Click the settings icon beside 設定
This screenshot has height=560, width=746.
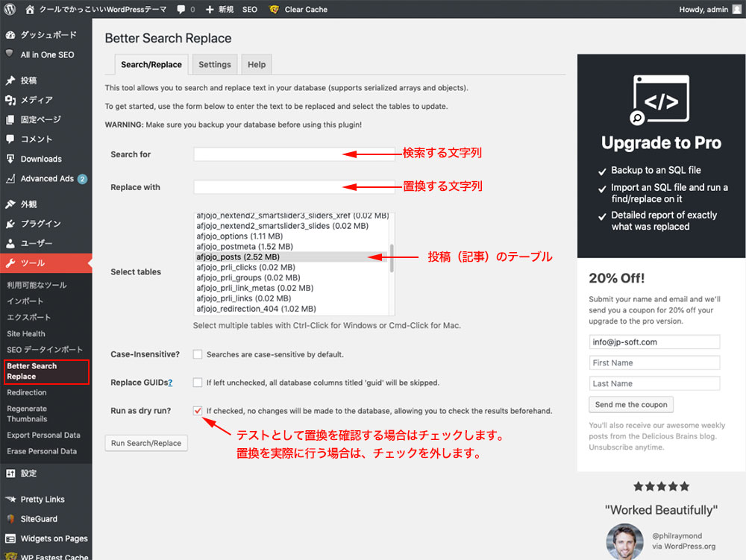(x=10, y=473)
